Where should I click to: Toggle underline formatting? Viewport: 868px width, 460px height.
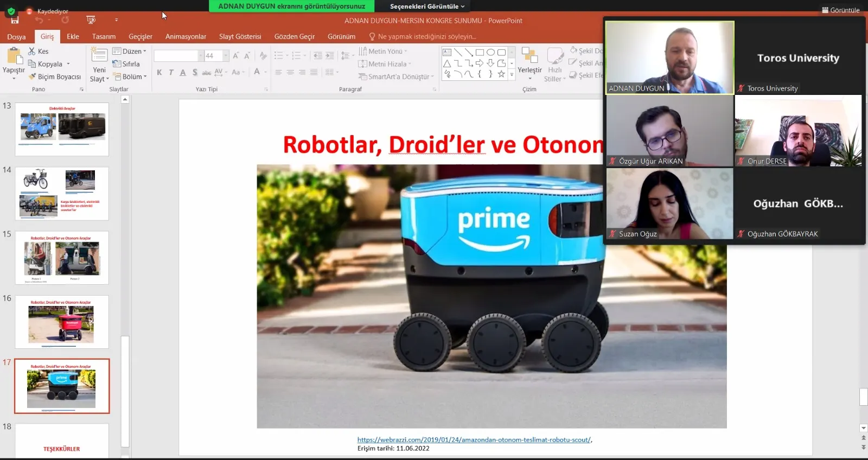click(x=183, y=72)
